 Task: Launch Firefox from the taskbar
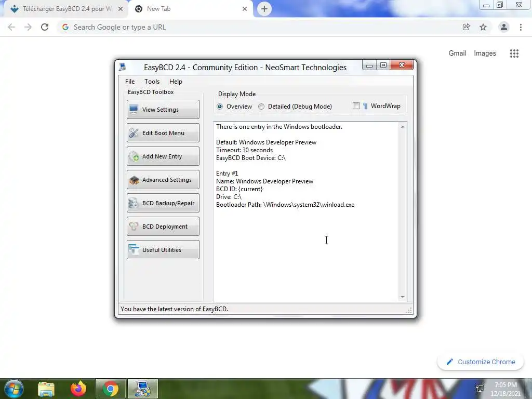coord(78,389)
